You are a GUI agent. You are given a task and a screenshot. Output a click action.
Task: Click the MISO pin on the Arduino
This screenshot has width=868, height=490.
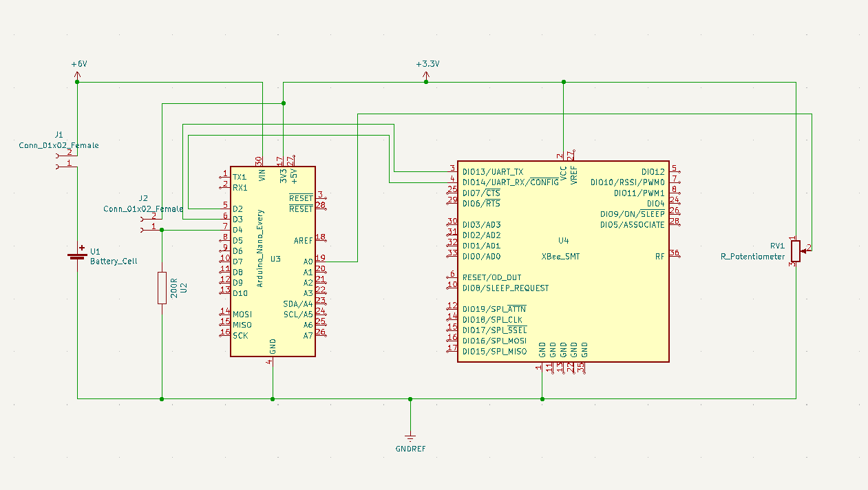pos(242,325)
